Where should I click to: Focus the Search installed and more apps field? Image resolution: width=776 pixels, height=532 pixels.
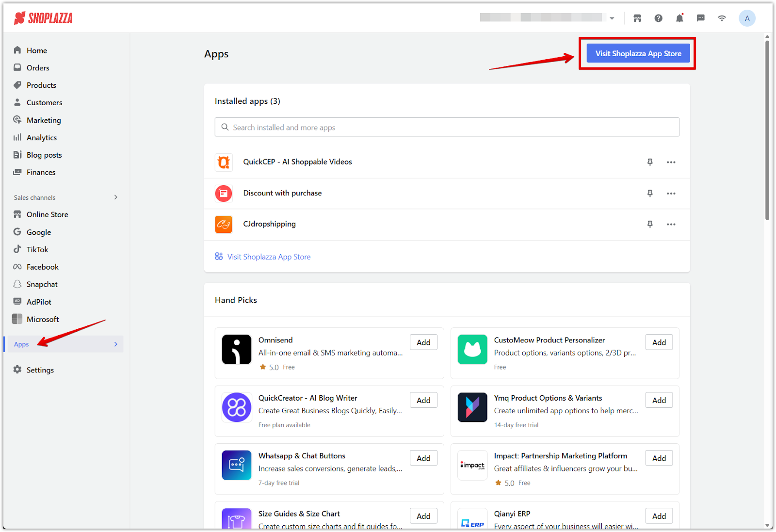pyautogui.click(x=447, y=127)
